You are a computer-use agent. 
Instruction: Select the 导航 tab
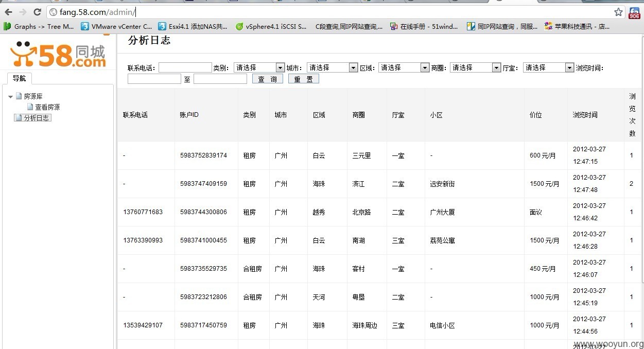pyautogui.click(x=19, y=78)
